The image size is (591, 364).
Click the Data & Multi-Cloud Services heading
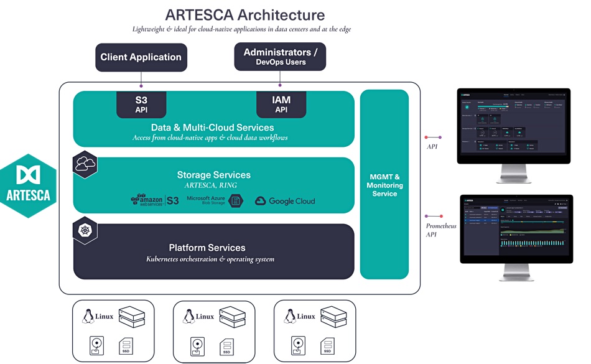pyautogui.click(x=213, y=128)
